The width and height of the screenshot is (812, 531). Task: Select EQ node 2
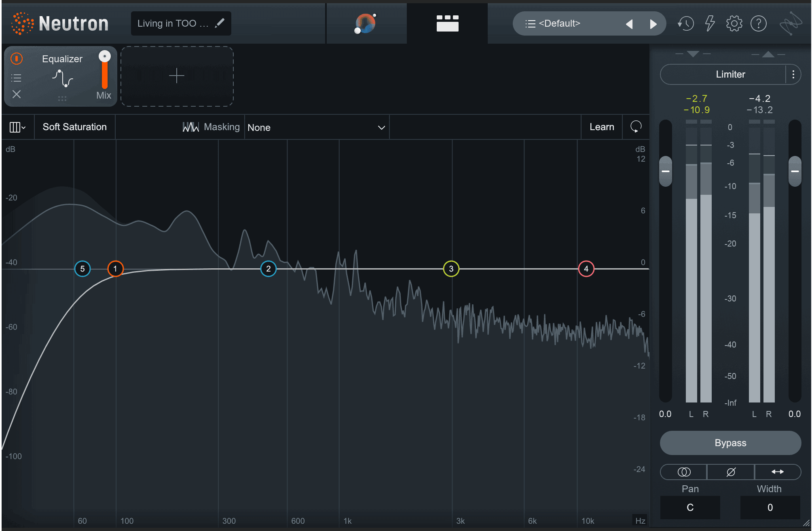click(269, 269)
